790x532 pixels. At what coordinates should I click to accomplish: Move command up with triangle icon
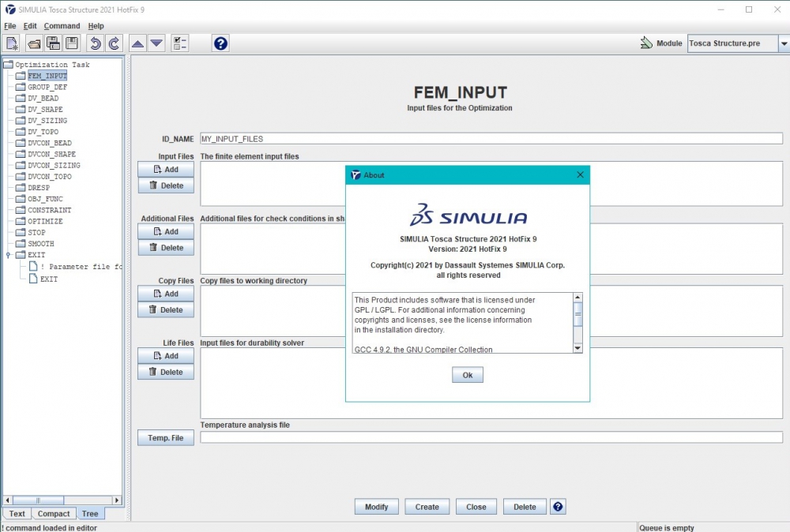pyautogui.click(x=137, y=43)
